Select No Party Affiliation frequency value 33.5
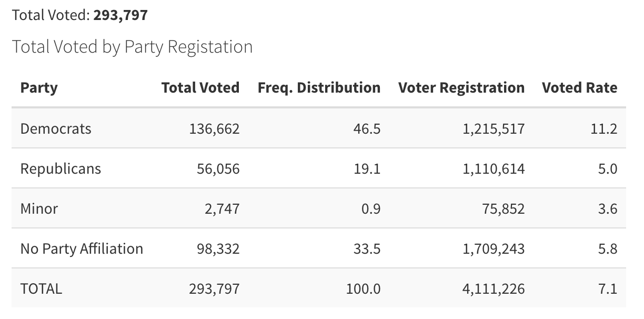Image resolution: width=644 pixels, height=319 pixels. (x=368, y=248)
